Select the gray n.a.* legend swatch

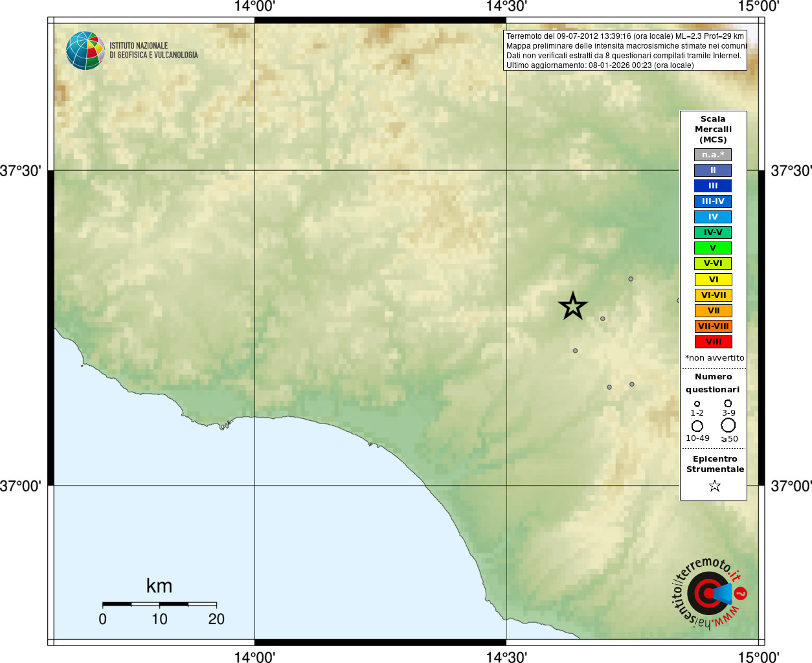pyautogui.click(x=713, y=155)
